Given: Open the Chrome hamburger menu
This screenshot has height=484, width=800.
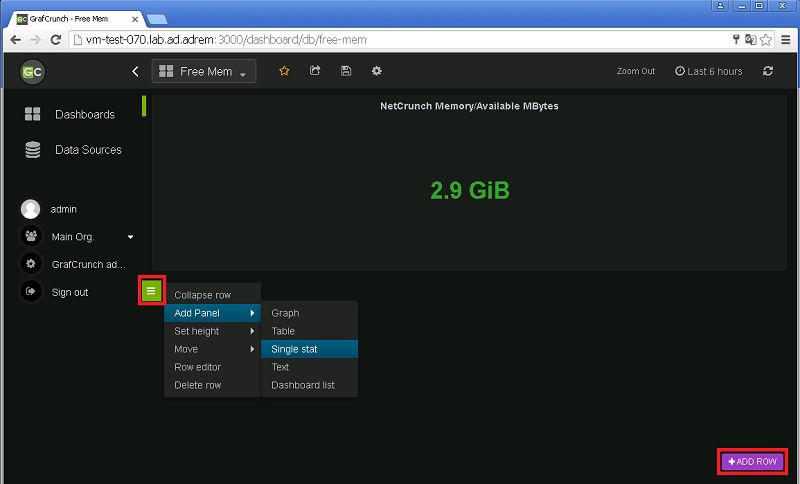Looking at the screenshot, I should click(786, 40).
